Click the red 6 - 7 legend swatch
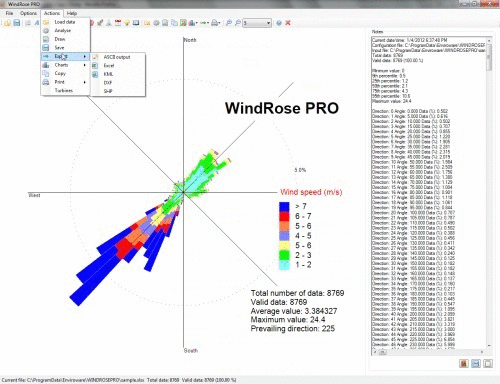Screen dimensions: 500x384 pos(284,216)
